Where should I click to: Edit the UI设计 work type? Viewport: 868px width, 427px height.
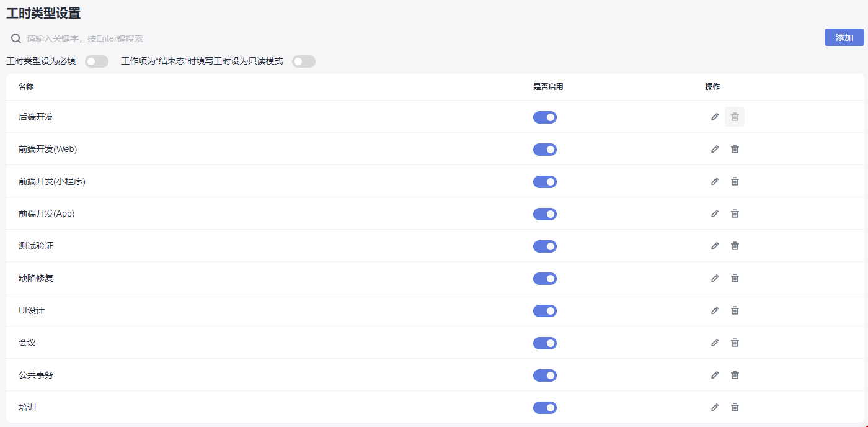715,310
